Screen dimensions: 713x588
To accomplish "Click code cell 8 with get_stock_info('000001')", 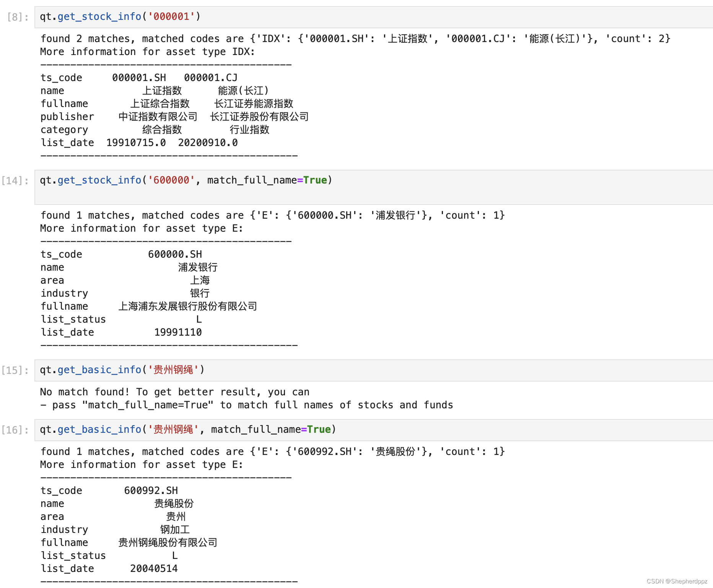I will pyautogui.click(x=374, y=17).
